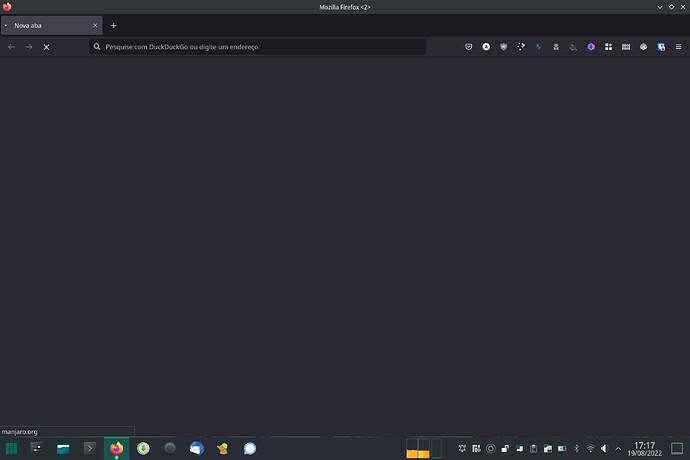Open the clock showing 17:17
The width and height of the screenshot is (690, 460).
click(645, 449)
